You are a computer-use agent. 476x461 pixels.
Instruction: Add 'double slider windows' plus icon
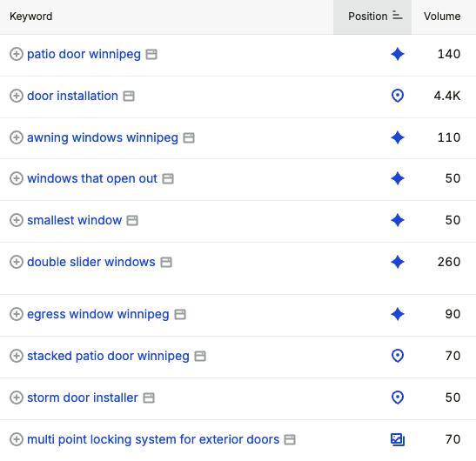click(x=17, y=262)
